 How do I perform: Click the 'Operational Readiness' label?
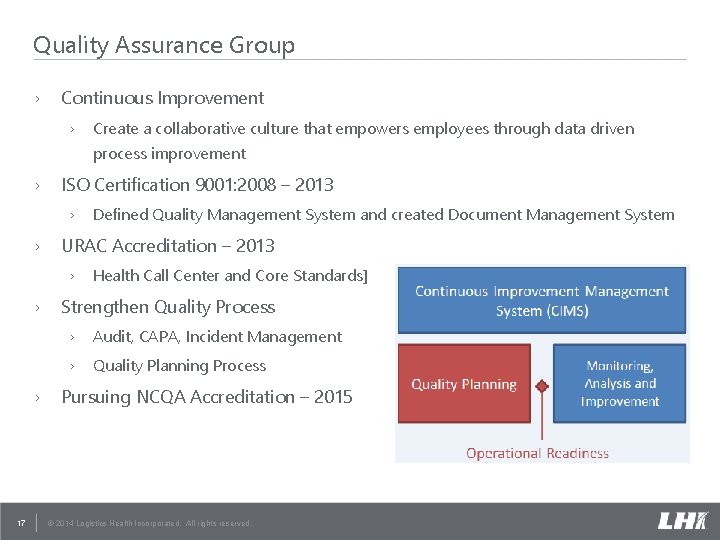point(537,453)
